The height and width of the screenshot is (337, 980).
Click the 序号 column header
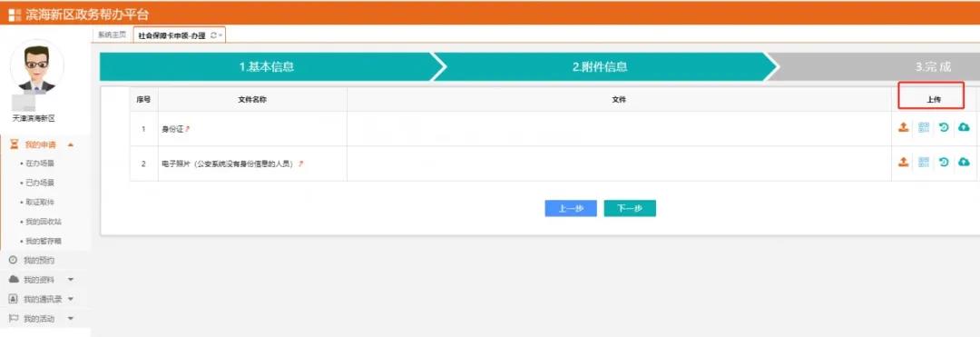click(x=143, y=99)
